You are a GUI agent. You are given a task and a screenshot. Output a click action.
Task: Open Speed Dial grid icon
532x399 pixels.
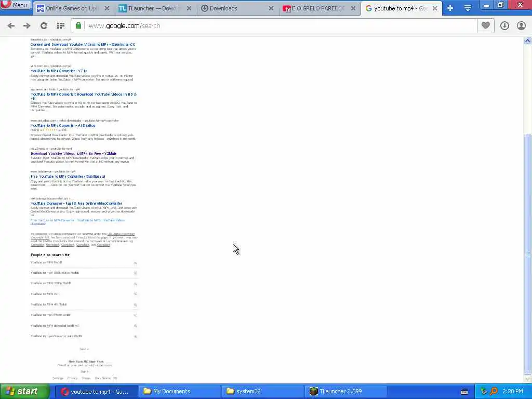[61, 26]
